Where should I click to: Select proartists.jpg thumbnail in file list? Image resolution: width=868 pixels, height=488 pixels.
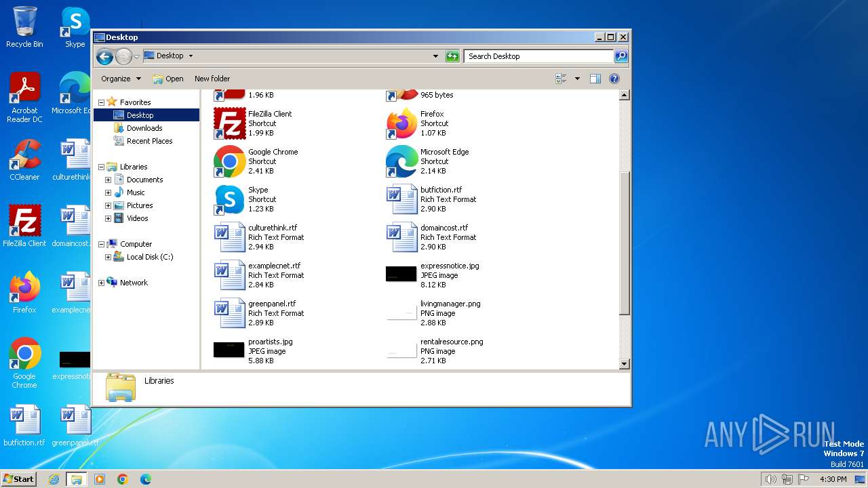point(229,350)
